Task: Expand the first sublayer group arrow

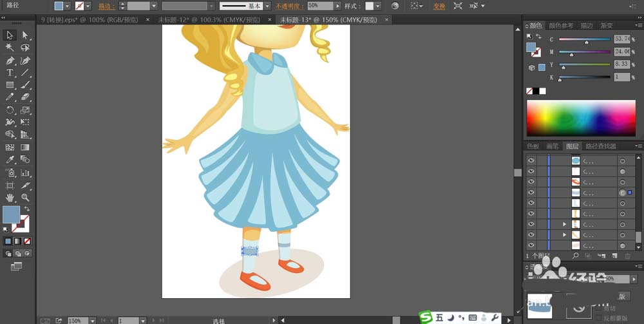Action: [x=564, y=224]
